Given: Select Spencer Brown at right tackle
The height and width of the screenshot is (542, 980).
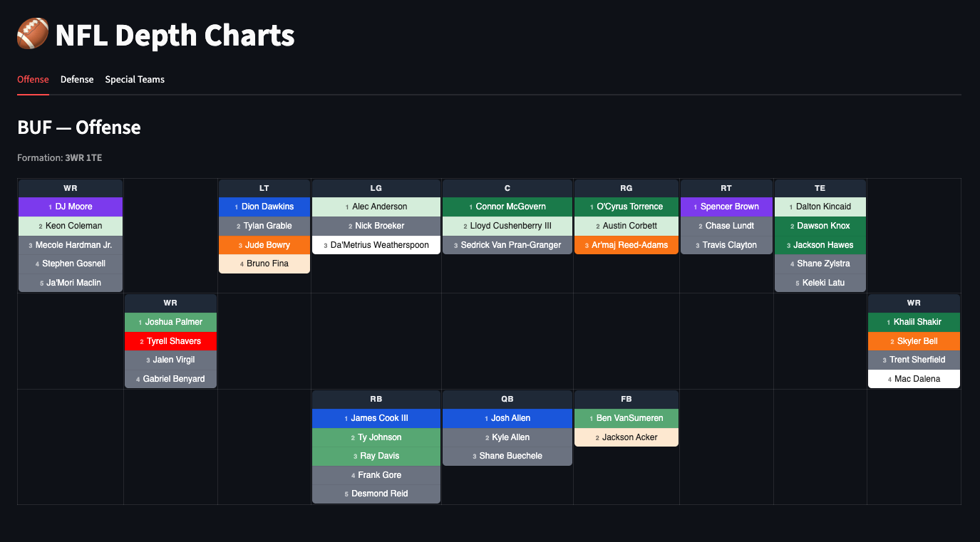Looking at the screenshot, I should coord(726,207).
